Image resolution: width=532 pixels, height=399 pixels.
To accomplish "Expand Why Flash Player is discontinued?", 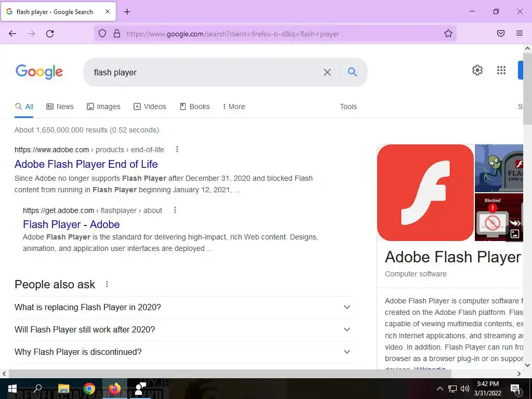I will click(184, 352).
